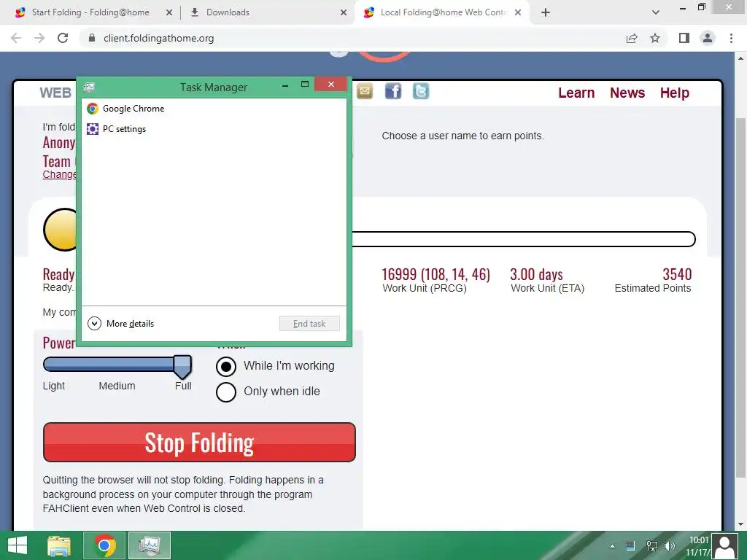Open Chrome profile avatar menu

click(708, 38)
